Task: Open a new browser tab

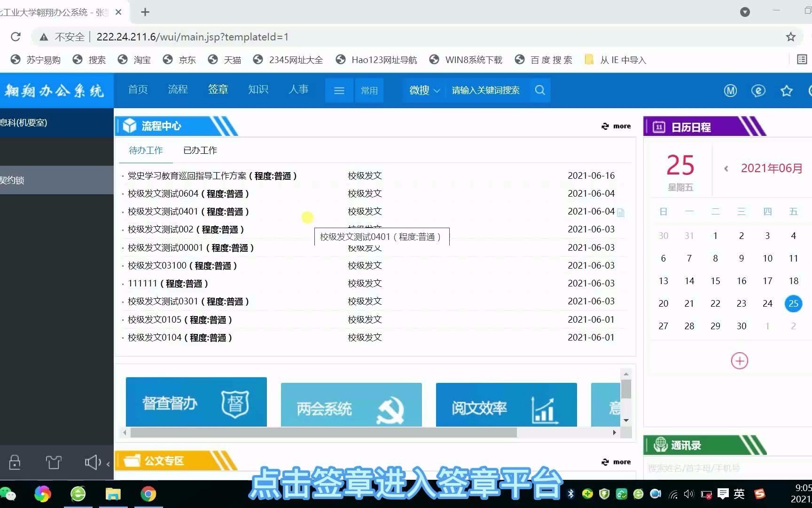Action: click(145, 12)
